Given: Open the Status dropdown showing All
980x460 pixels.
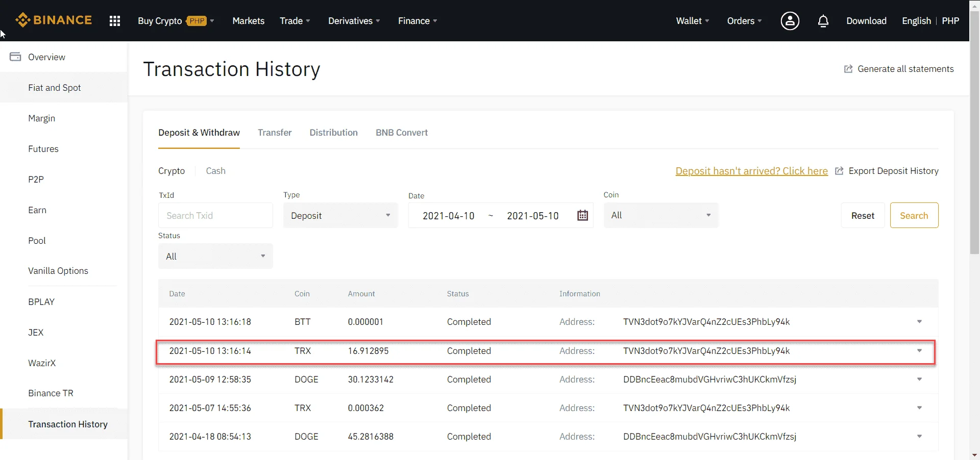Looking at the screenshot, I should 215,256.
